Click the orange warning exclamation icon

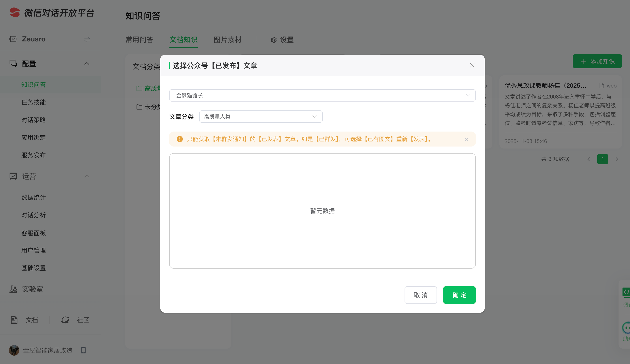pyautogui.click(x=180, y=139)
